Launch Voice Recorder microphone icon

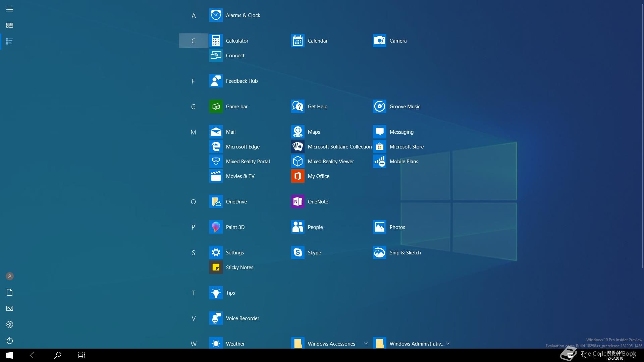pos(216,318)
